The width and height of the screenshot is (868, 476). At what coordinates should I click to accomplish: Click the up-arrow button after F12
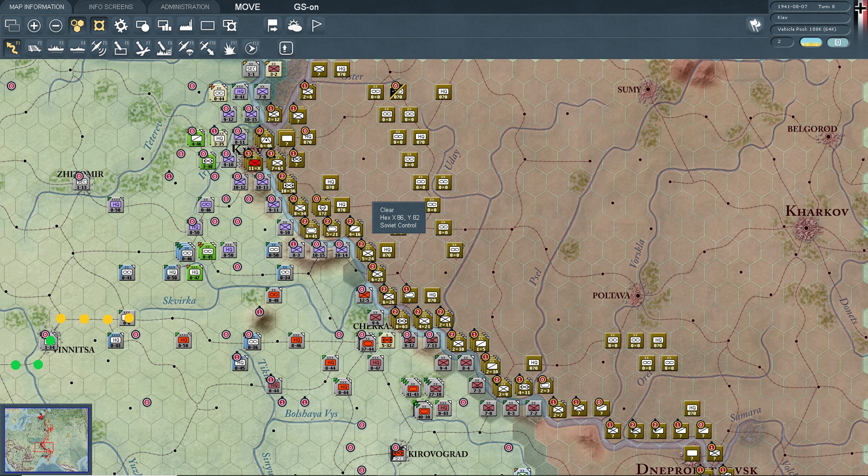pos(286,48)
